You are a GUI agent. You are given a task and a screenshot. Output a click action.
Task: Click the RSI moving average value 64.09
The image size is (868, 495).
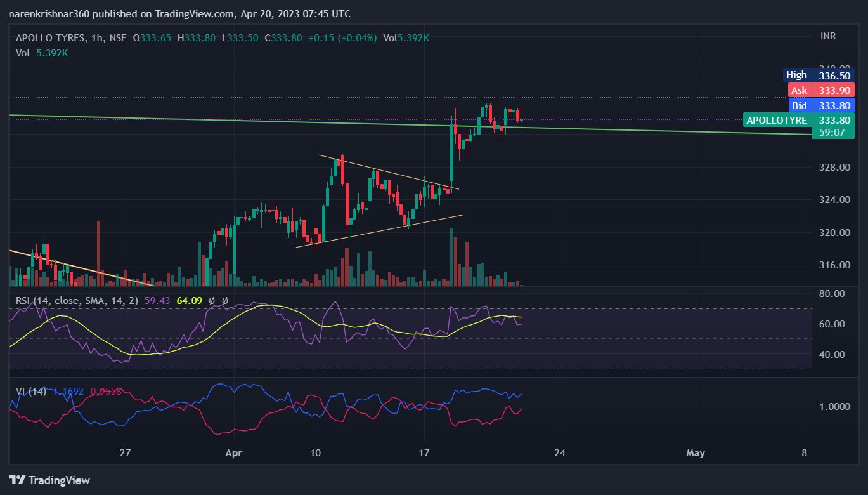tap(189, 300)
